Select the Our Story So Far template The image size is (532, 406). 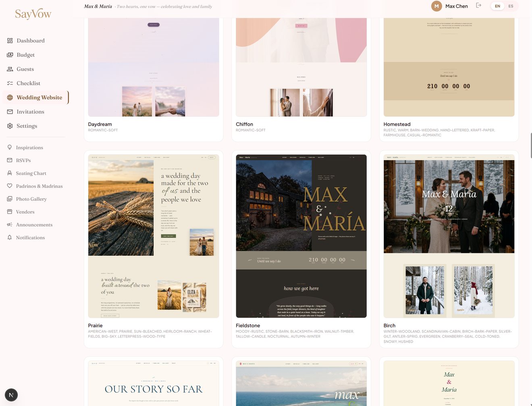click(154, 383)
